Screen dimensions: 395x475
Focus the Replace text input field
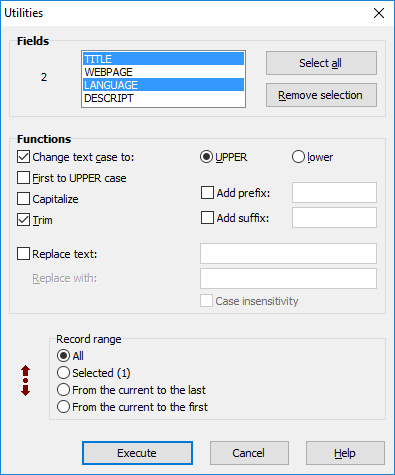[288, 253]
